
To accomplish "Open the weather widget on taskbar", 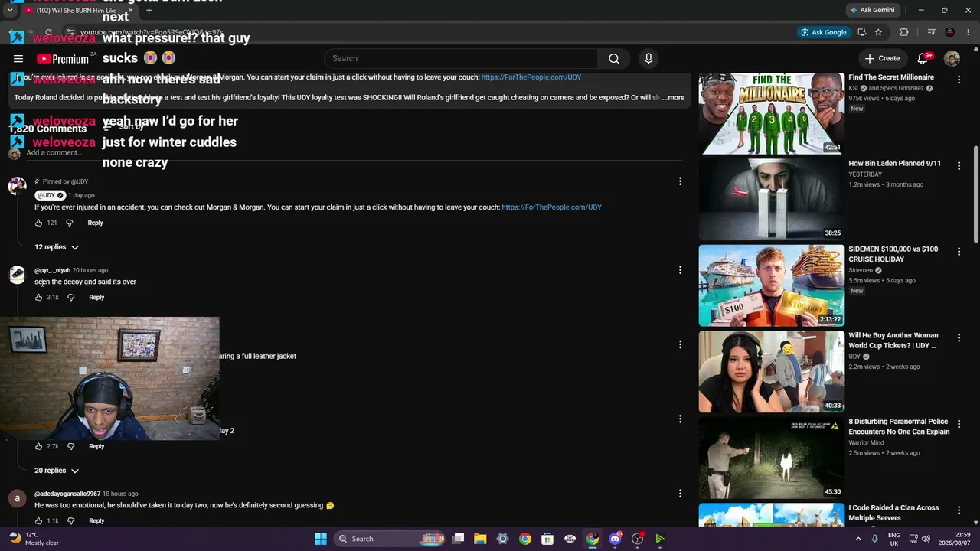I will [34, 539].
